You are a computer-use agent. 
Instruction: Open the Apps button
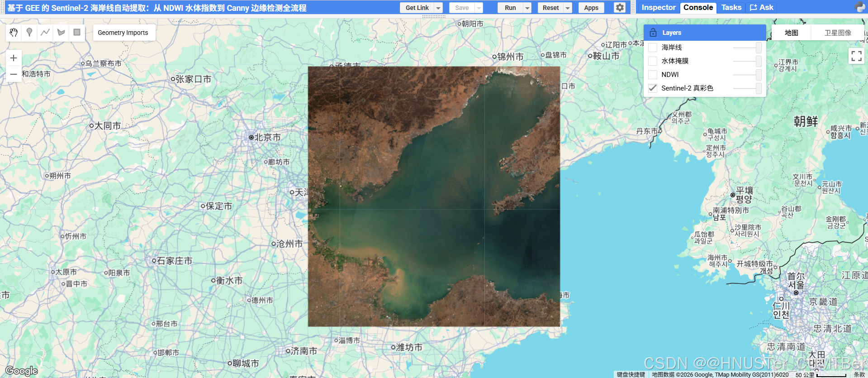(x=591, y=8)
